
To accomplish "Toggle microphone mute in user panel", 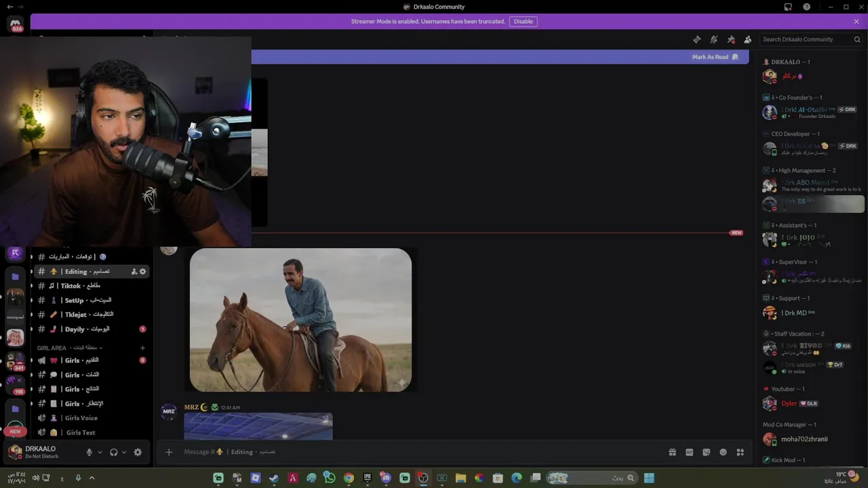I will pyautogui.click(x=89, y=452).
